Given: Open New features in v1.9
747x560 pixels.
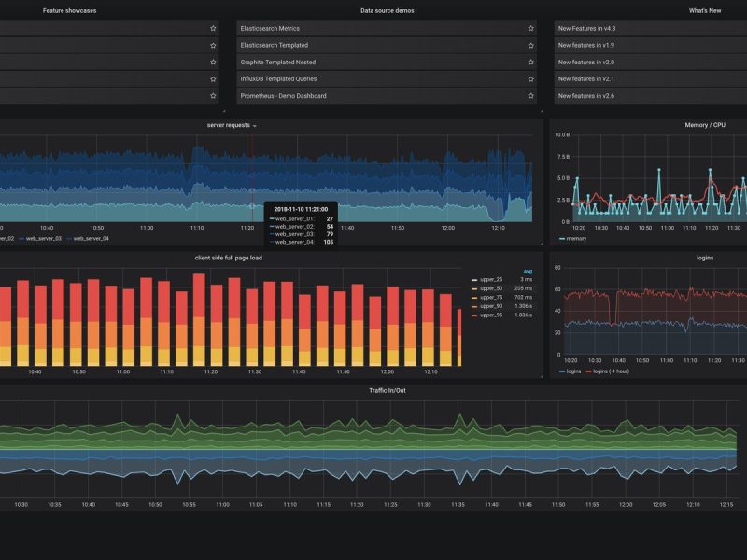Looking at the screenshot, I should pyautogui.click(x=586, y=45).
